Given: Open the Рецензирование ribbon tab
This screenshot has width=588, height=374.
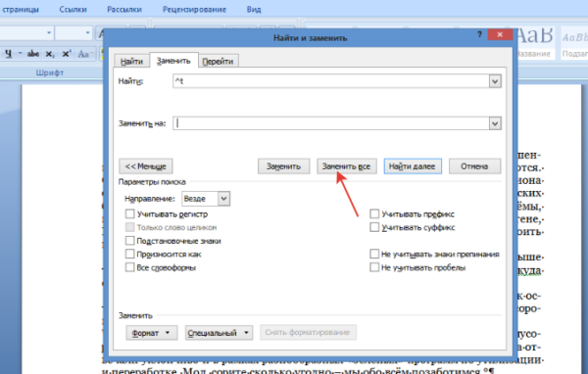Looking at the screenshot, I should (x=194, y=10).
